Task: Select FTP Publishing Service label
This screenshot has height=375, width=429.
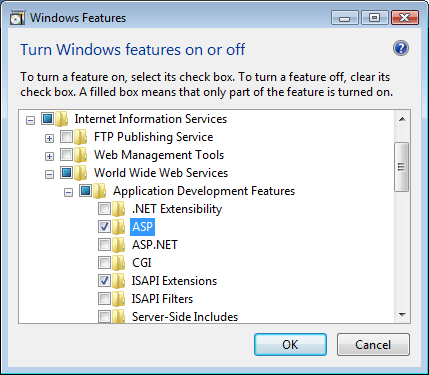Action: pos(153,137)
